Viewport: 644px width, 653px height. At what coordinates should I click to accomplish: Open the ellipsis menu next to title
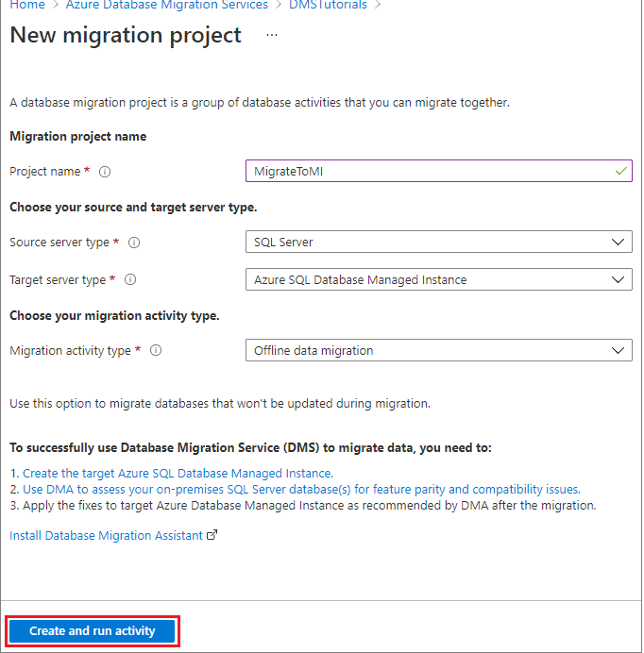coord(272,35)
